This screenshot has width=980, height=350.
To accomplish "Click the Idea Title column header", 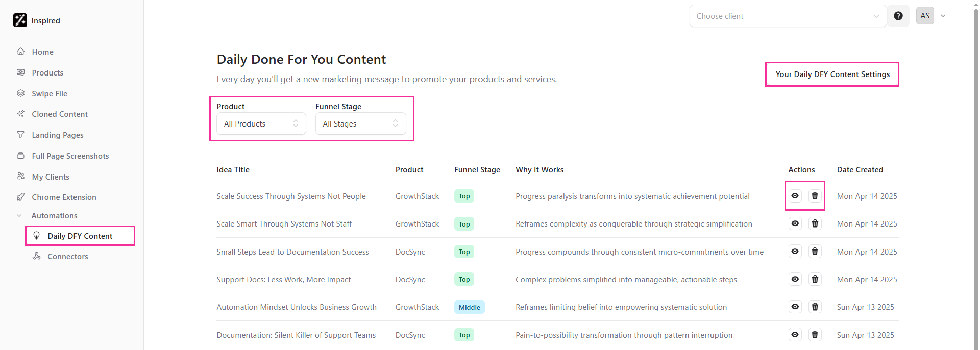I will pyautogui.click(x=233, y=170).
